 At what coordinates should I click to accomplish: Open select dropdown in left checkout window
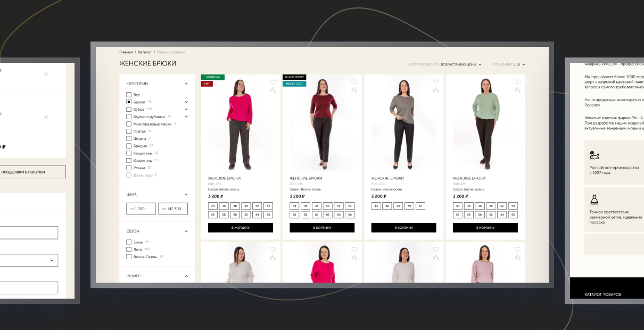click(x=29, y=260)
